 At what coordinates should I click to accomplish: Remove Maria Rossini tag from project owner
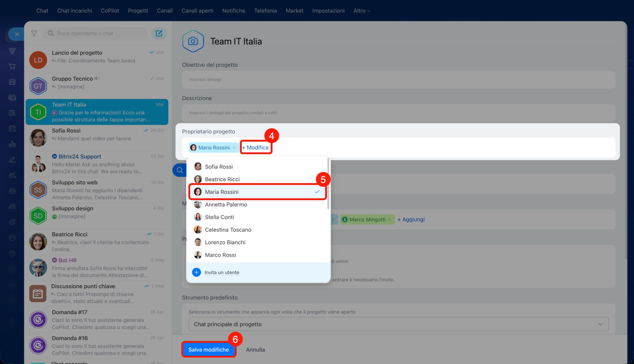pyautogui.click(x=234, y=148)
